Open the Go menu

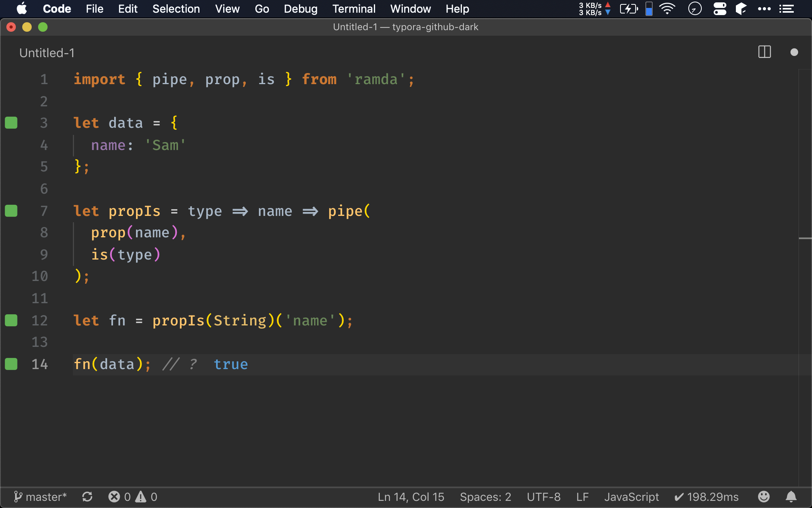click(262, 9)
